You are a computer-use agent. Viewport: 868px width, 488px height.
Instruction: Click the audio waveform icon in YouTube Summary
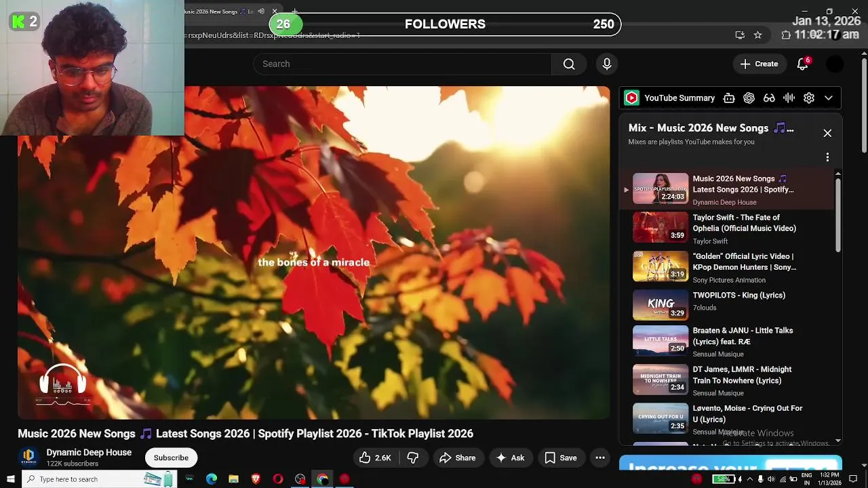[x=789, y=98]
